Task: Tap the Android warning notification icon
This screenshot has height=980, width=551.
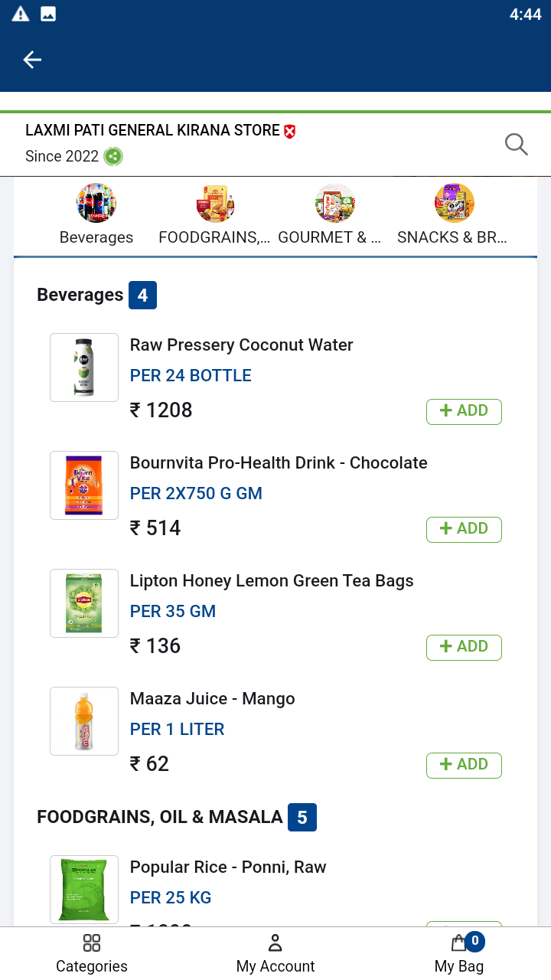Action: [21, 14]
